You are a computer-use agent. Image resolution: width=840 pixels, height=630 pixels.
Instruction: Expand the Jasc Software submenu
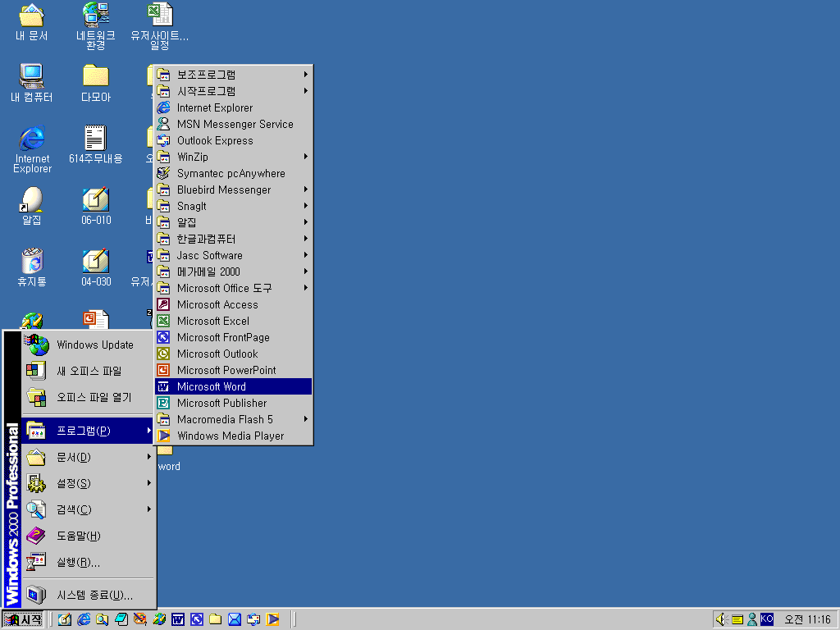coord(233,256)
